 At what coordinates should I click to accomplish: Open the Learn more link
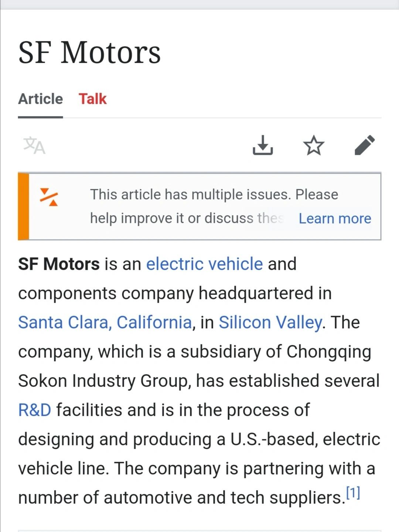pyautogui.click(x=335, y=218)
